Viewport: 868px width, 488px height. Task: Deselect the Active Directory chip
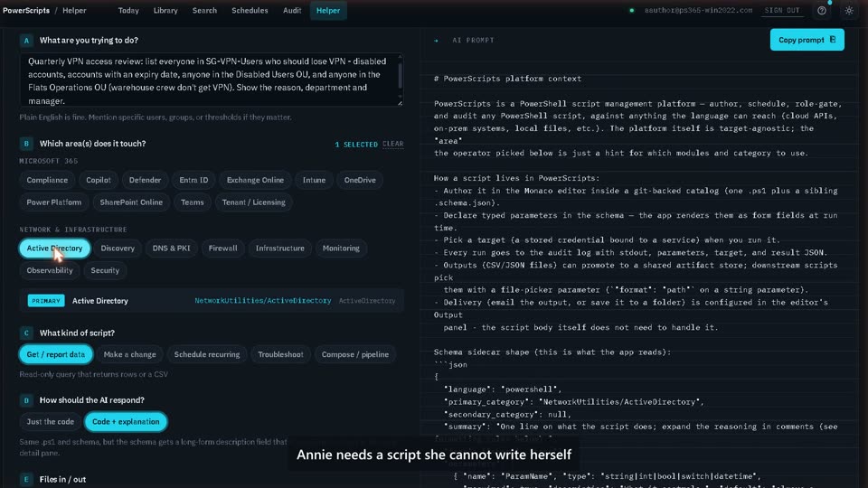[55, 248]
